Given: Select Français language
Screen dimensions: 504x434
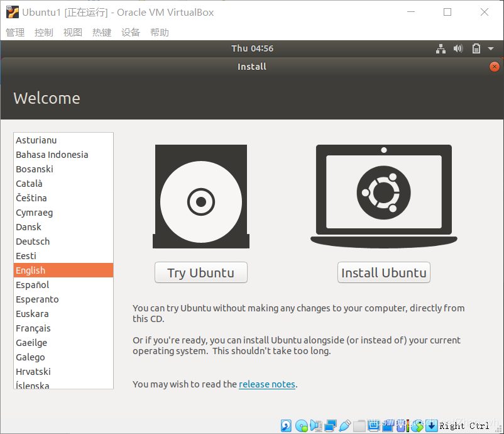Looking at the screenshot, I should [63, 328].
